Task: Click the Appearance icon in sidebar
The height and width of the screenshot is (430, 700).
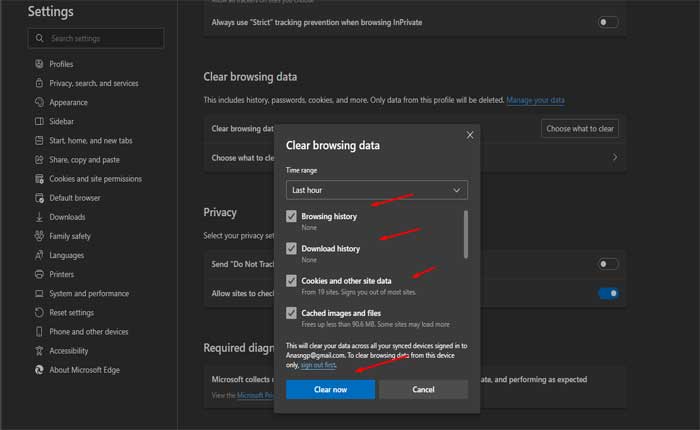Action: click(38, 102)
